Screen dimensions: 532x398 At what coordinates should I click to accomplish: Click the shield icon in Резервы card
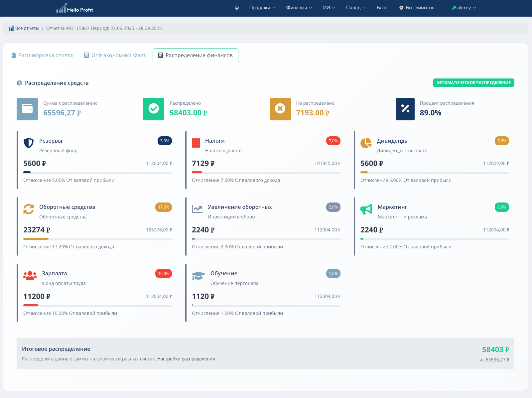point(29,143)
